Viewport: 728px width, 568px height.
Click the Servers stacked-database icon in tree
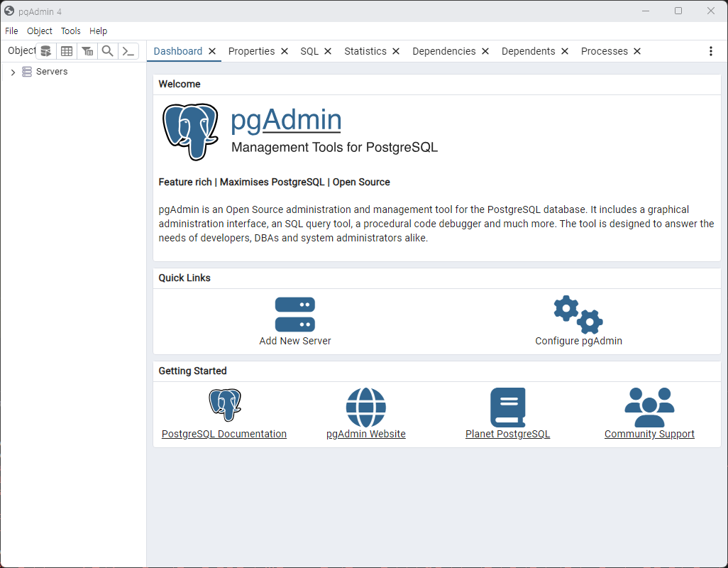[27, 72]
